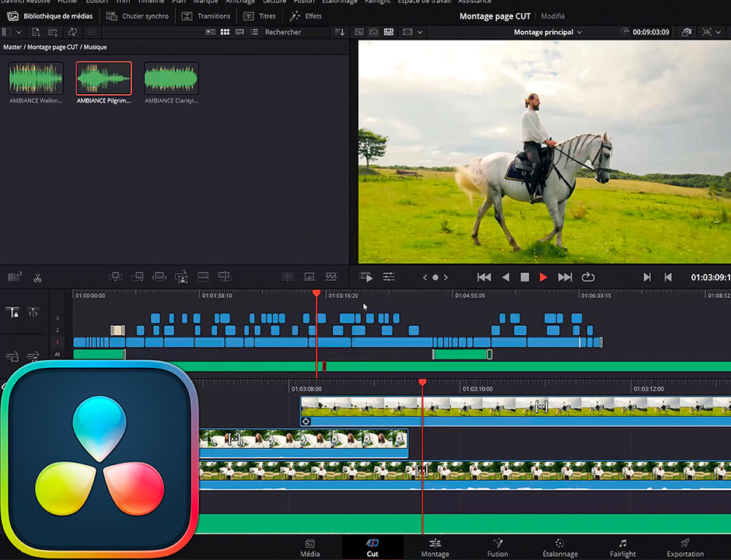Open the Fusion page
731x560 pixels.
point(498,548)
